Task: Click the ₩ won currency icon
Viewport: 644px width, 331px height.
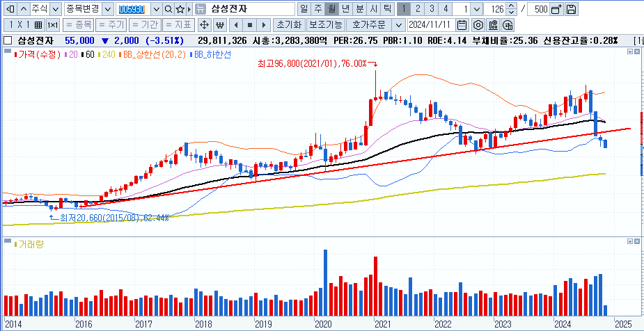Action: click(x=220, y=25)
